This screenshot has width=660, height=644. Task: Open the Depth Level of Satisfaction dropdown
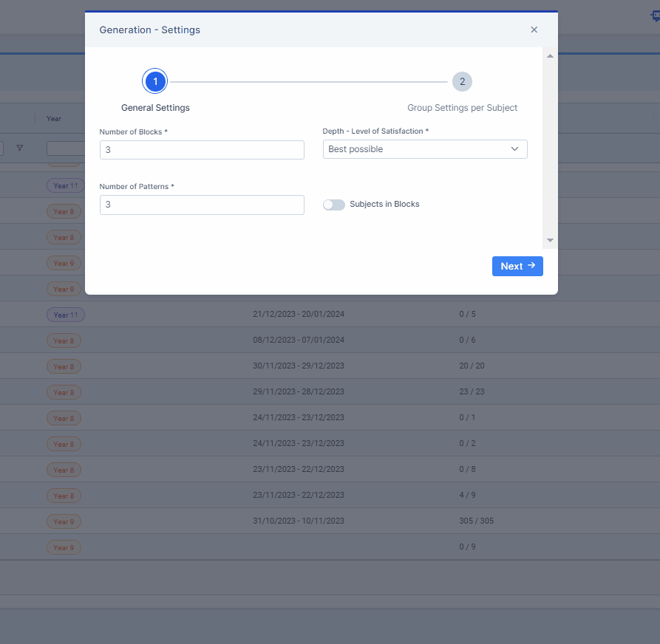click(425, 148)
